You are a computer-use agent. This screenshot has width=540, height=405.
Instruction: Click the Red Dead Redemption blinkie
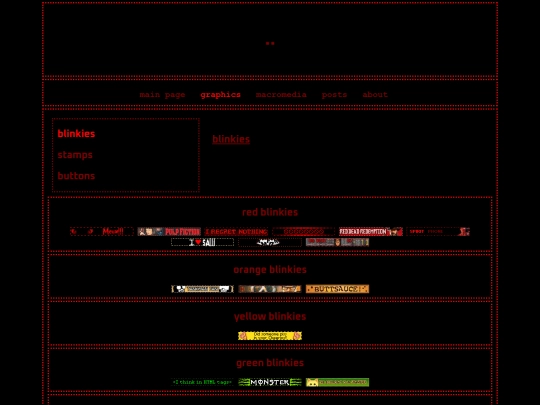click(x=371, y=231)
